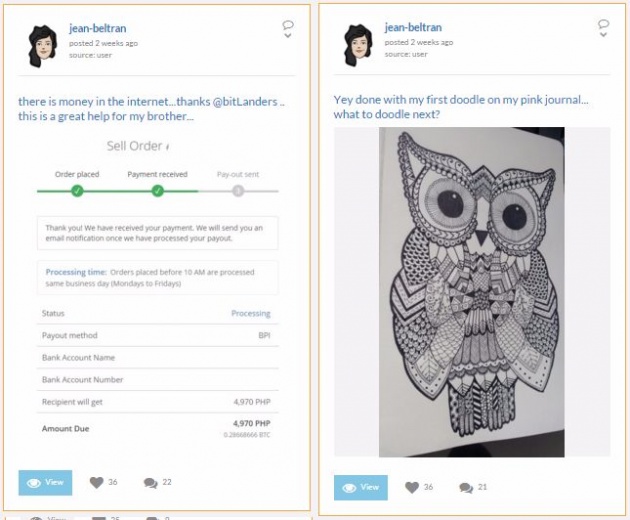Click the View button on the Sell Order post
The image size is (630, 520).
[45, 483]
